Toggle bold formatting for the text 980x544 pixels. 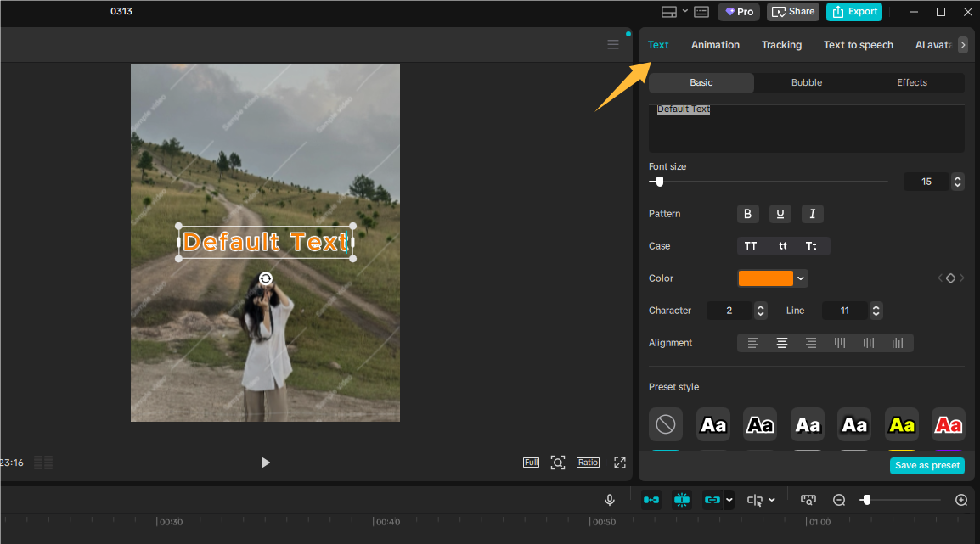747,214
